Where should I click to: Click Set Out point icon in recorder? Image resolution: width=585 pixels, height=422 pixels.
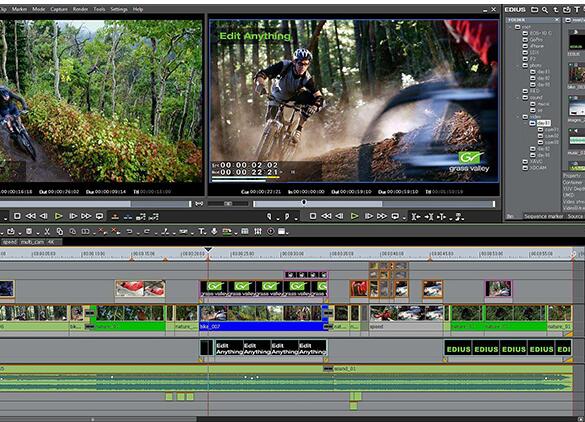pyautogui.click(x=287, y=216)
